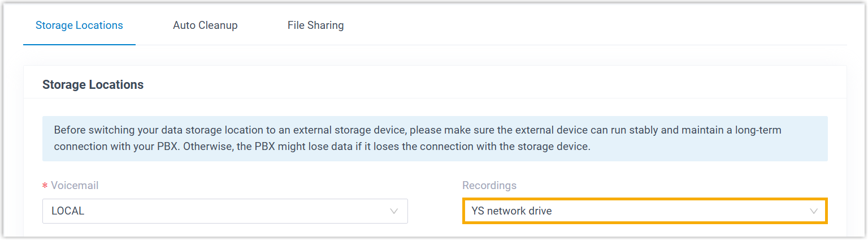Click the Recordings dropdown chevron icon
This screenshot has width=868, height=240.
[x=814, y=211]
